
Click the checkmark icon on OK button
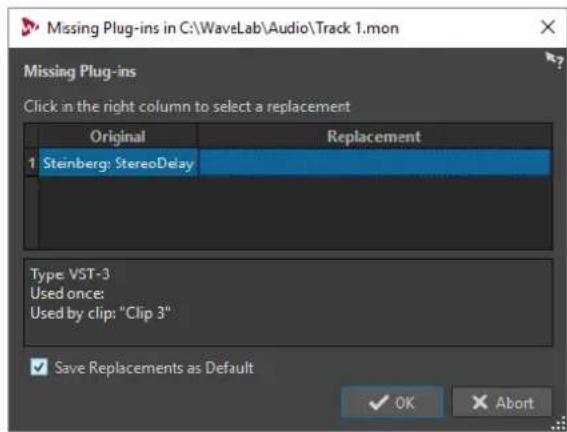coord(379,402)
